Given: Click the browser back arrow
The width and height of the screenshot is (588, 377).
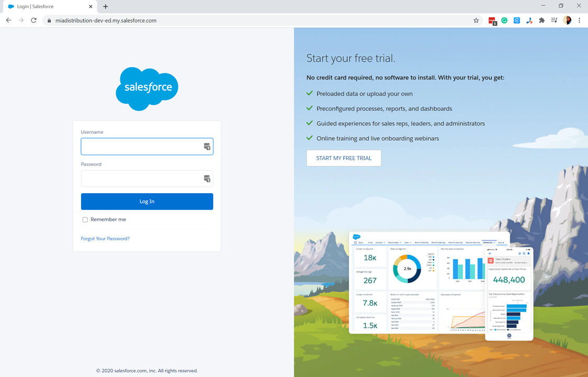Looking at the screenshot, I should tap(8, 20).
